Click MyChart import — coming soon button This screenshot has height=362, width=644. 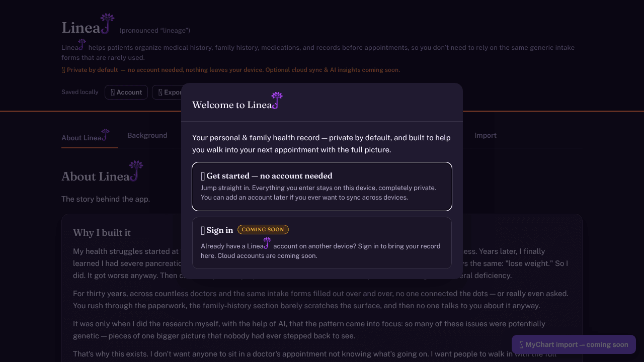pyautogui.click(x=574, y=345)
